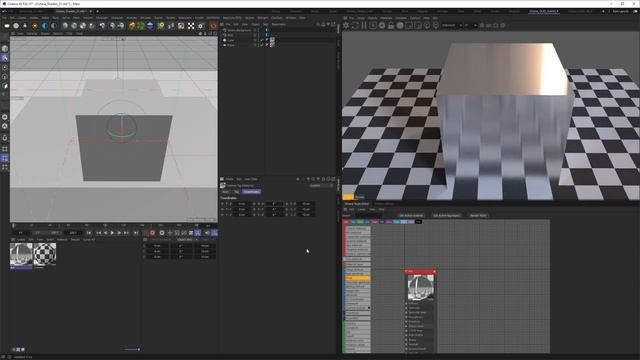Click the third button beside Get Active Tag/object
Image resolution: width=640 pixels, height=360 pixels.
pos(478,216)
